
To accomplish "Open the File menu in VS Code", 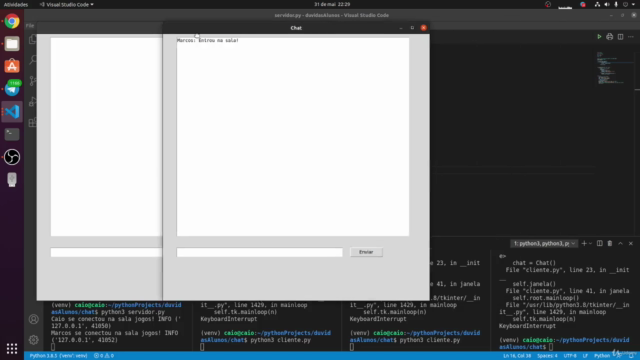I will [x=30, y=26].
